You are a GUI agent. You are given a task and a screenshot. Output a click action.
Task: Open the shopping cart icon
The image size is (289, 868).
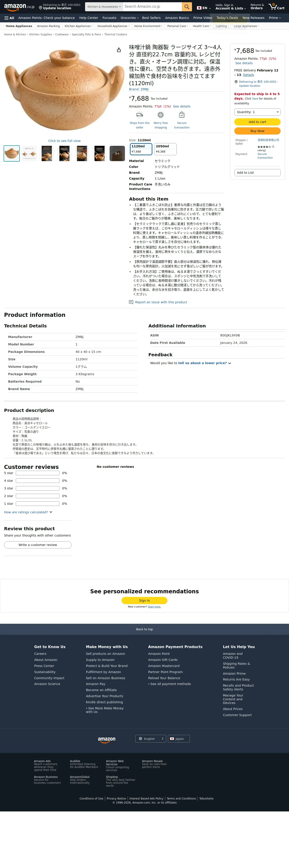coord(277,7)
